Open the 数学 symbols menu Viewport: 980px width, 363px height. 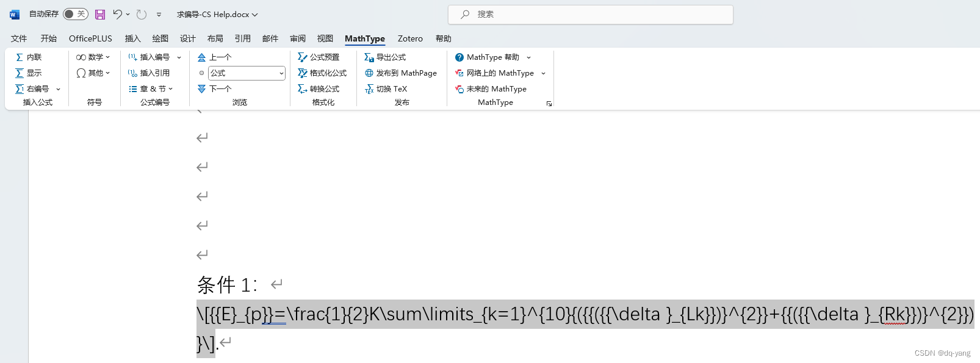[93, 57]
